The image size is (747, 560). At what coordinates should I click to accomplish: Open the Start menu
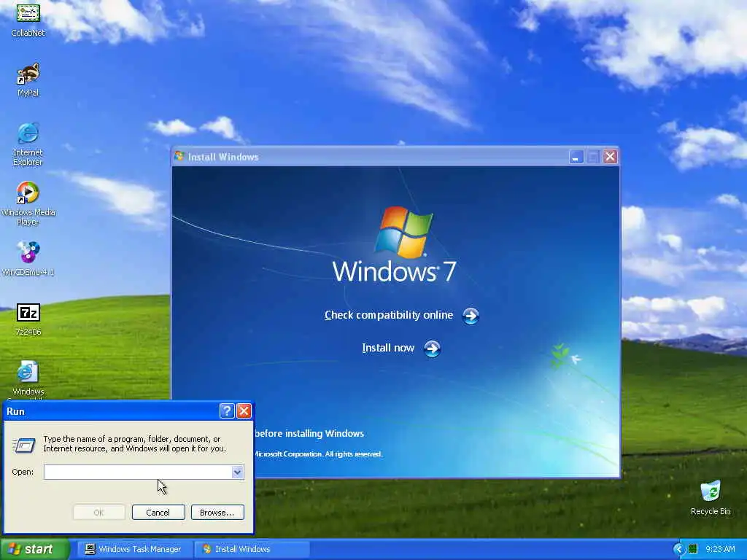[34, 549]
